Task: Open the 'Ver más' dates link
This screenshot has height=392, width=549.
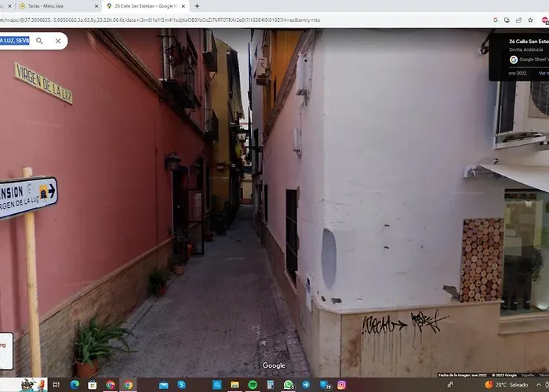Action: [x=544, y=73]
